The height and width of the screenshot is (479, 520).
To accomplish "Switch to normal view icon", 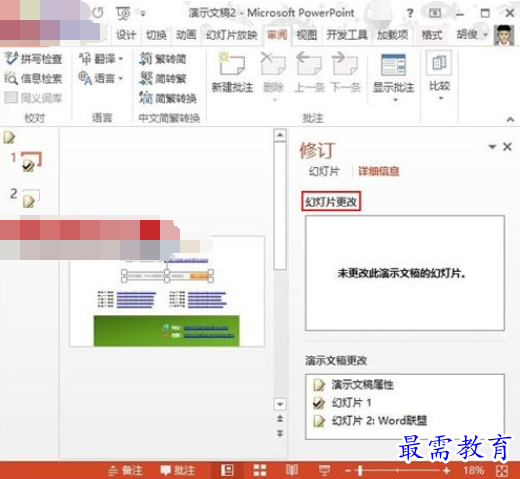I will [228, 470].
